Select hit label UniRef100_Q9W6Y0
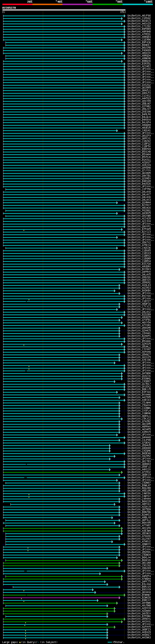 [139, 544]
